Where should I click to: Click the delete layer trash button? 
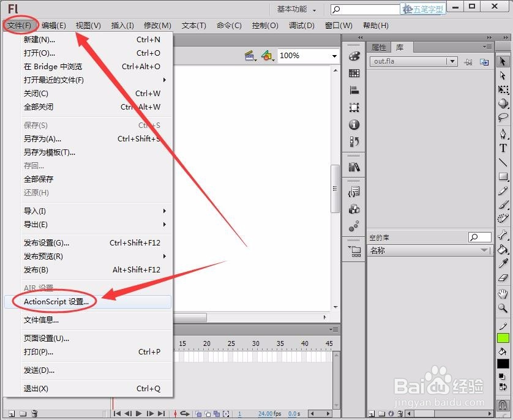click(34, 413)
